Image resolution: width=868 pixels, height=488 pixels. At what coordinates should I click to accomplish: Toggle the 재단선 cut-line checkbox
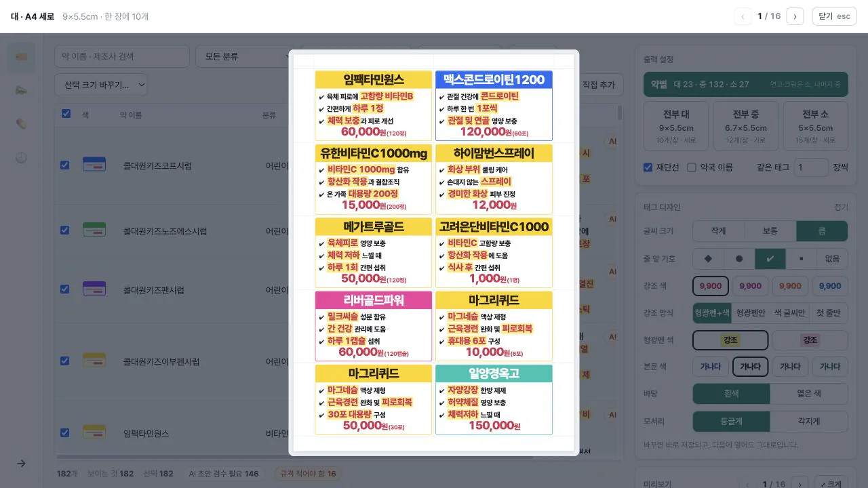pos(648,167)
